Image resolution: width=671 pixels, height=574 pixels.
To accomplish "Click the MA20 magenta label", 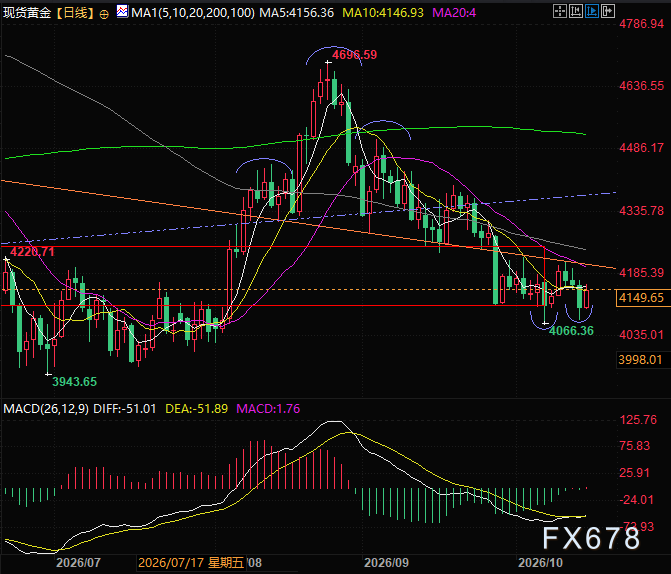I will [454, 13].
